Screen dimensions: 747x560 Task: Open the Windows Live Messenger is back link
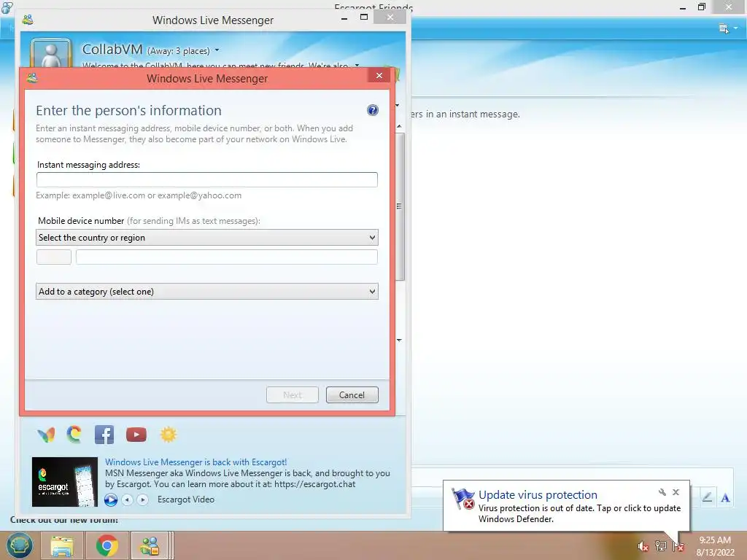pyautogui.click(x=196, y=462)
